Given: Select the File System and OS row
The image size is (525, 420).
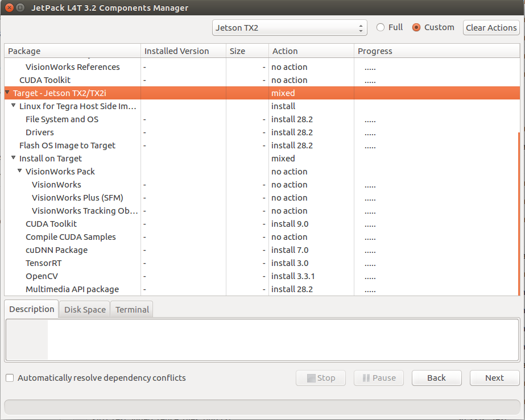Looking at the screenshot, I should pyautogui.click(x=261, y=119).
